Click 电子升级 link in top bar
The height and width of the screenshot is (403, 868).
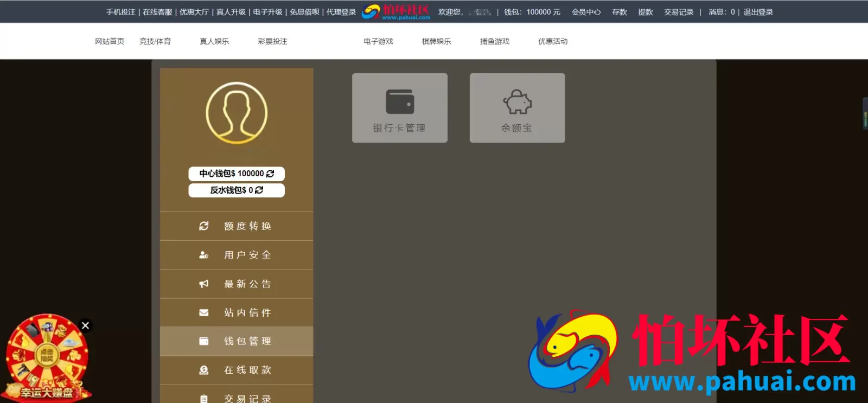click(267, 12)
